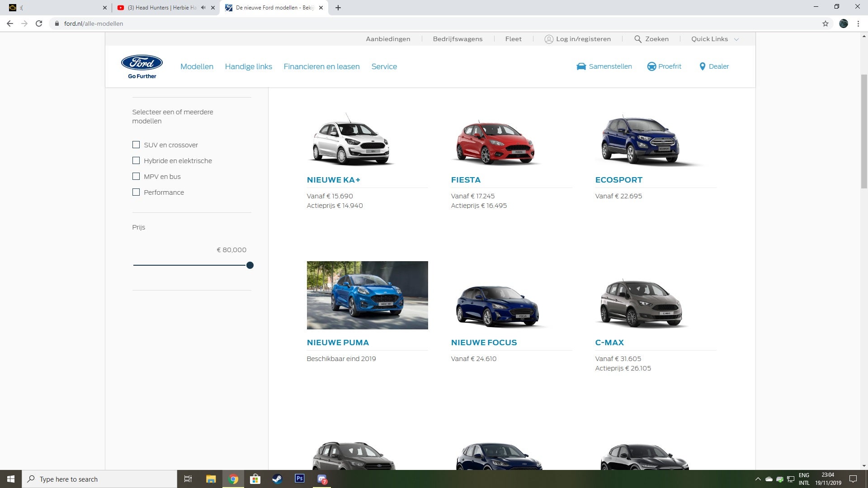Open the NIEUWE FOCUS model link
This screenshot has height=488, width=868.
point(484,343)
